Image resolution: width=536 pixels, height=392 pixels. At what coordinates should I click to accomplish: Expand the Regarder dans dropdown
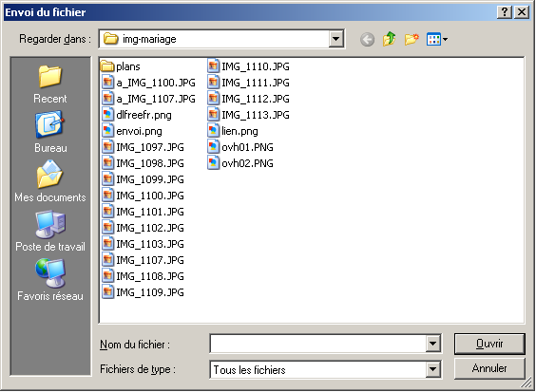336,39
